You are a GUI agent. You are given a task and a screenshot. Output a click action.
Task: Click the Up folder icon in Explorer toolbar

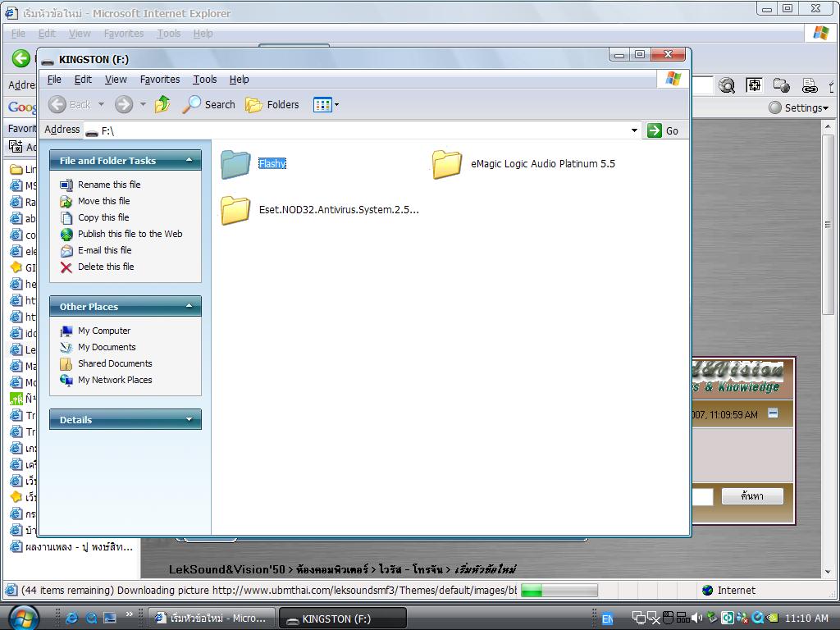click(162, 104)
